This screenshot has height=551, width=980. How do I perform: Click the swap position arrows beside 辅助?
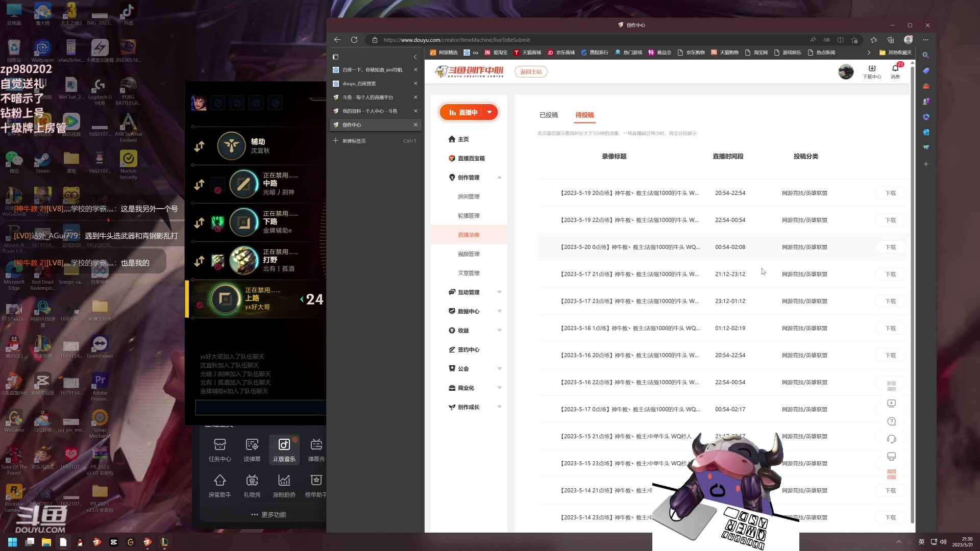(x=200, y=146)
